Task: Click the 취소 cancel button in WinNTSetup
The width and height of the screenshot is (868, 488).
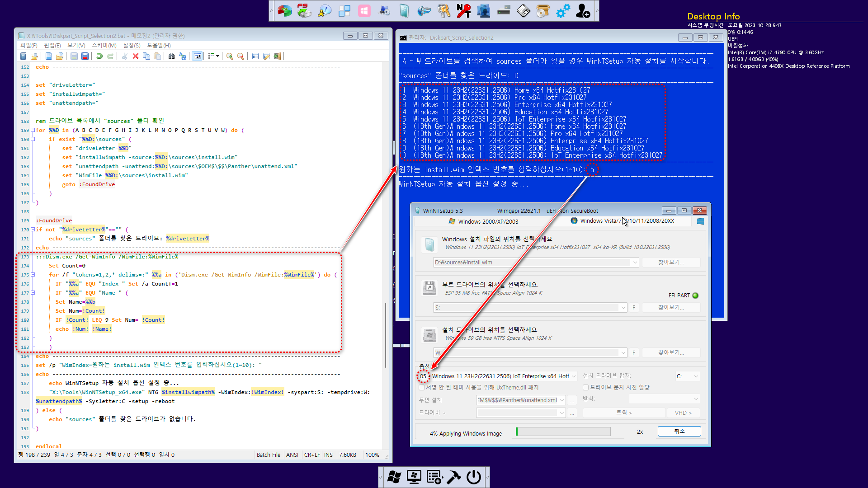Action: [679, 432]
